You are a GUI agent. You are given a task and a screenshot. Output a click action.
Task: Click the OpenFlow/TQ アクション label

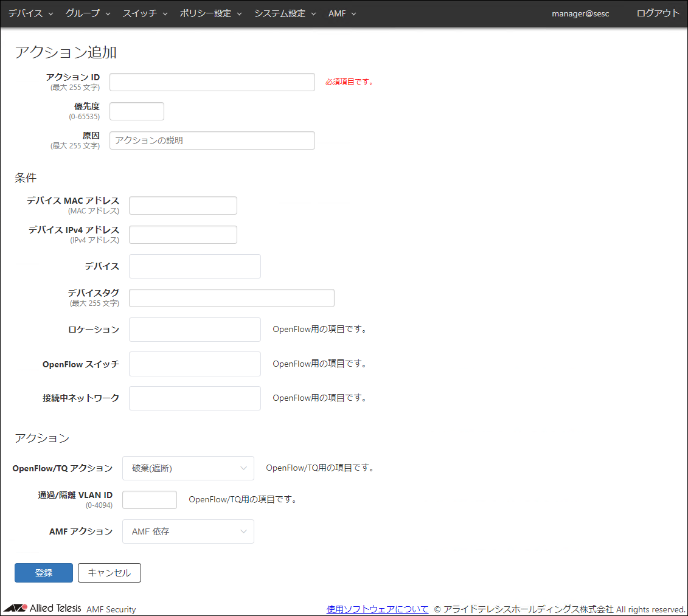[x=62, y=468]
